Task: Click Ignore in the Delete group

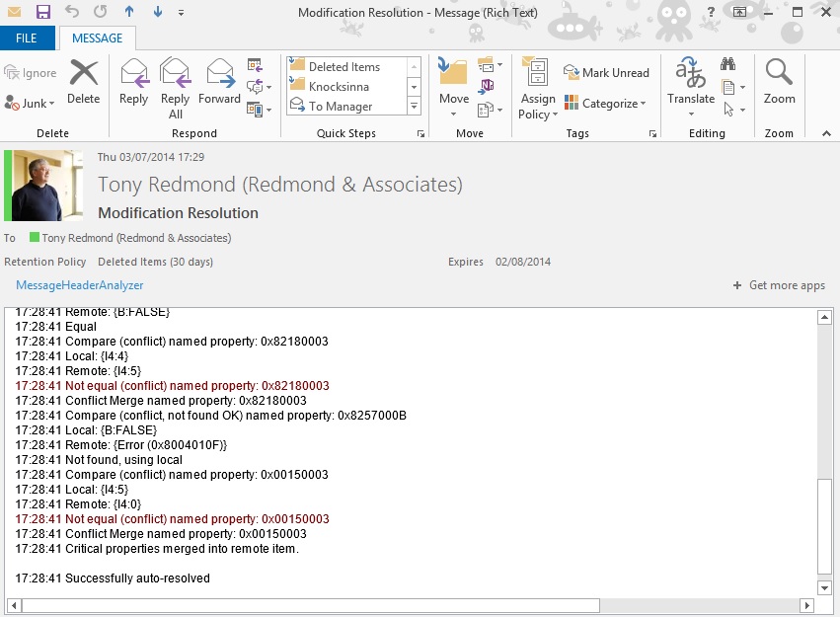Action: (x=32, y=73)
